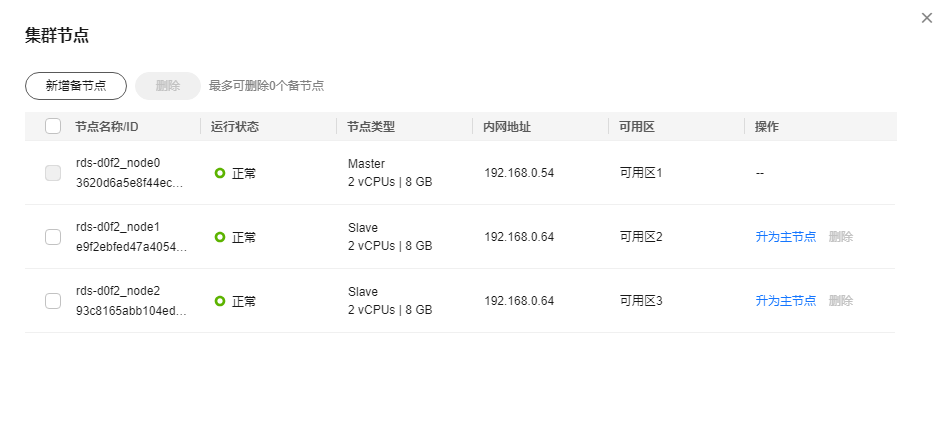Click the 内网地址 column header
The width and height of the screenshot is (944, 435).
click(x=507, y=127)
